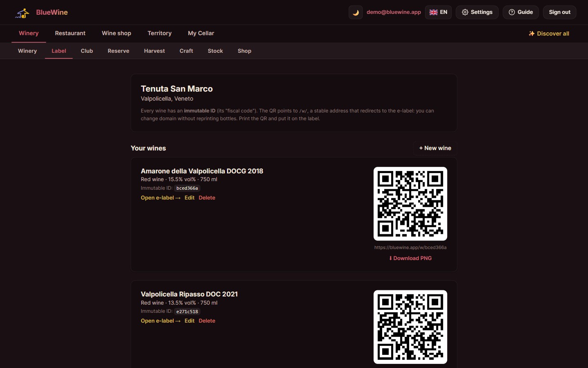The image size is (588, 368).
Task: Open the Harvest sub-tab
Action: point(154,51)
